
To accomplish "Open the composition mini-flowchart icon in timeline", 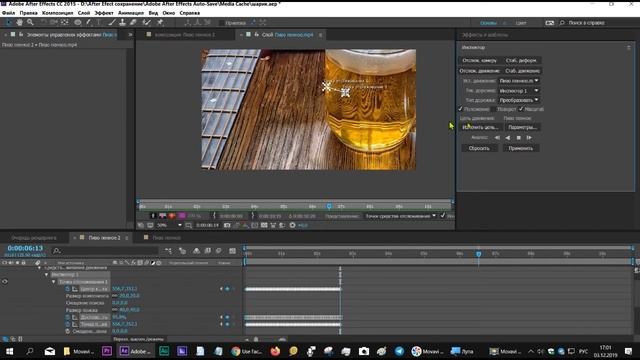I will [x=169, y=251].
